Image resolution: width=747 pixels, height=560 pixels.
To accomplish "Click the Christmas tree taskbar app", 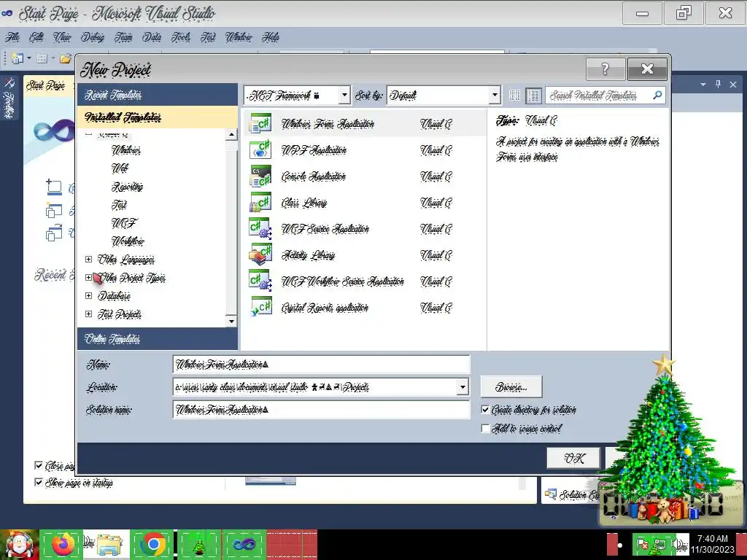I will click(x=198, y=544).
